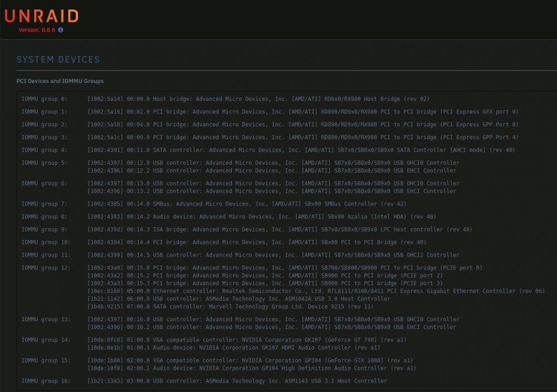557x392 pixels.
Task: Select GP104 High Definition Audio line
Action: (252, 369)
